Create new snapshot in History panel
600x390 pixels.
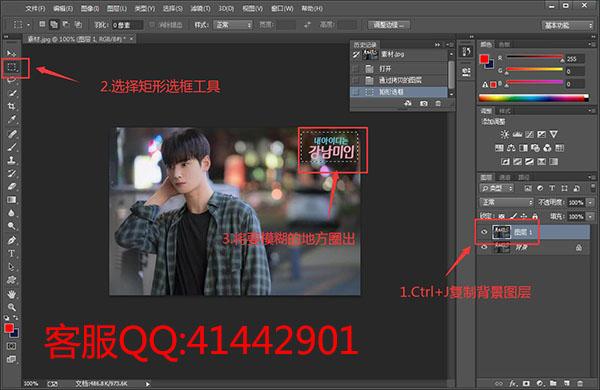(423, 103)
